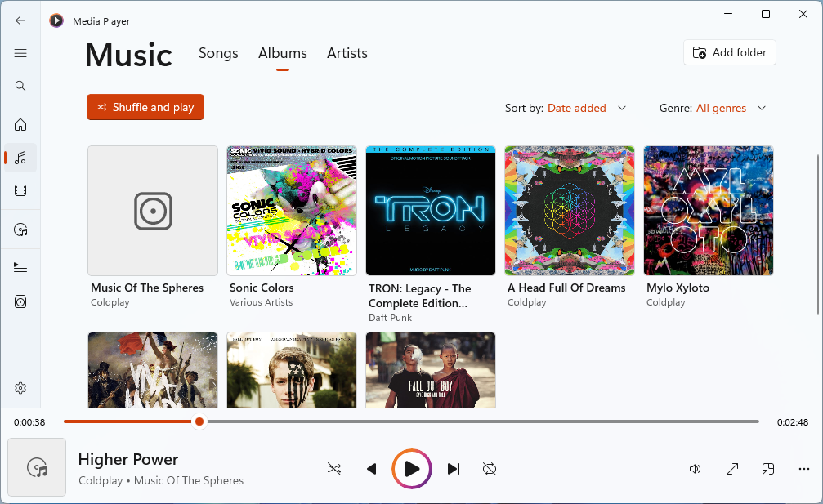Viewport: 823px width, 504px height.
Task: Open the Mylo Xyloto album cover
Action: pos(709,211)
